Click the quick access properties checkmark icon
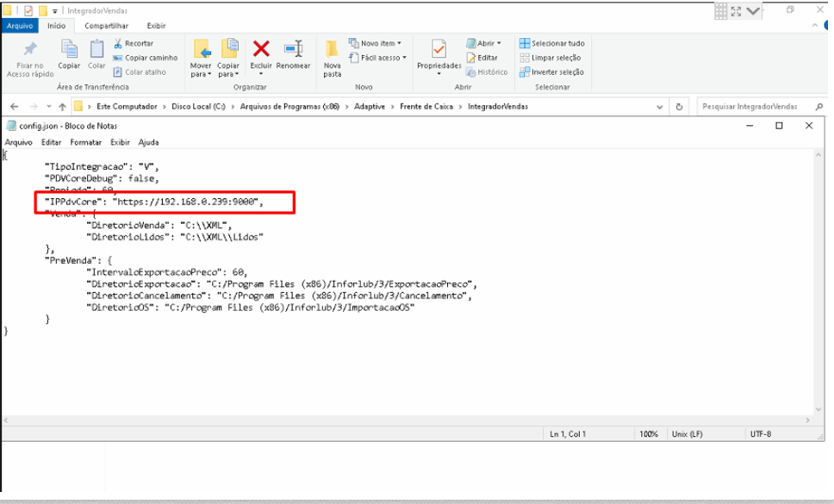 click(x=28, y=10)
